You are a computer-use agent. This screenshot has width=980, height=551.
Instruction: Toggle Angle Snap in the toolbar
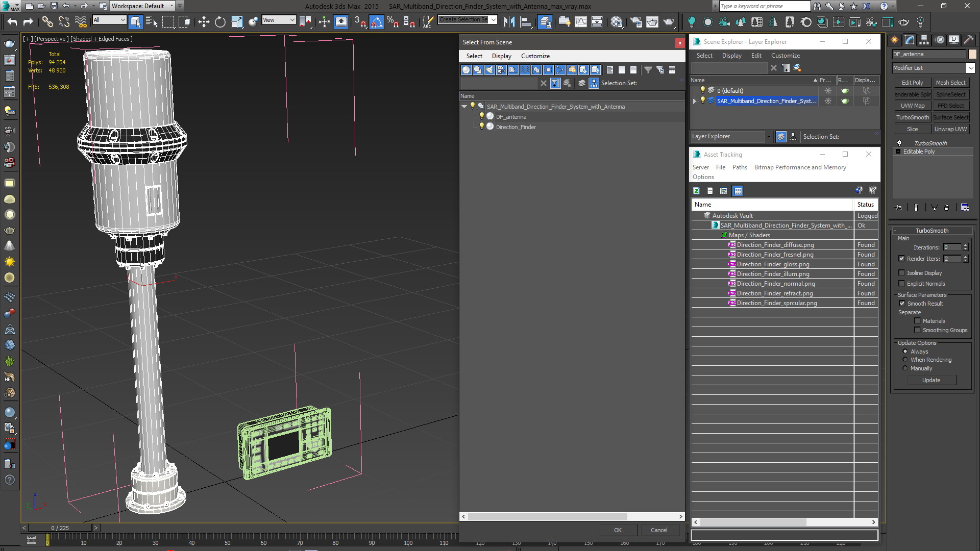pos(376,22)
